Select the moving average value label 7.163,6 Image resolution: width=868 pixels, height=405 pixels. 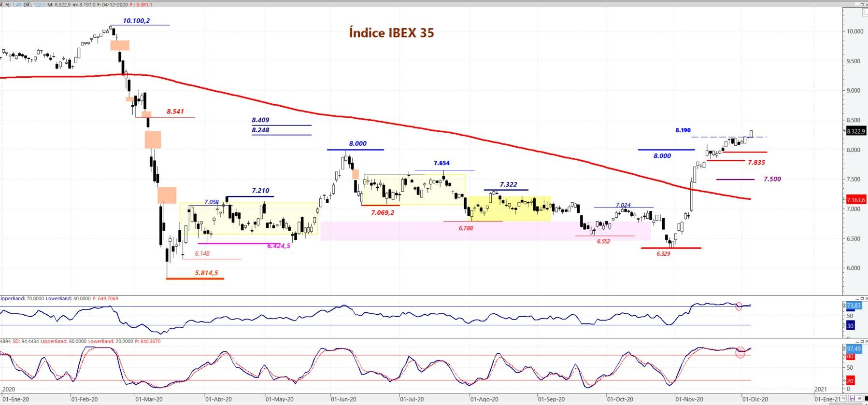(856, 200)
